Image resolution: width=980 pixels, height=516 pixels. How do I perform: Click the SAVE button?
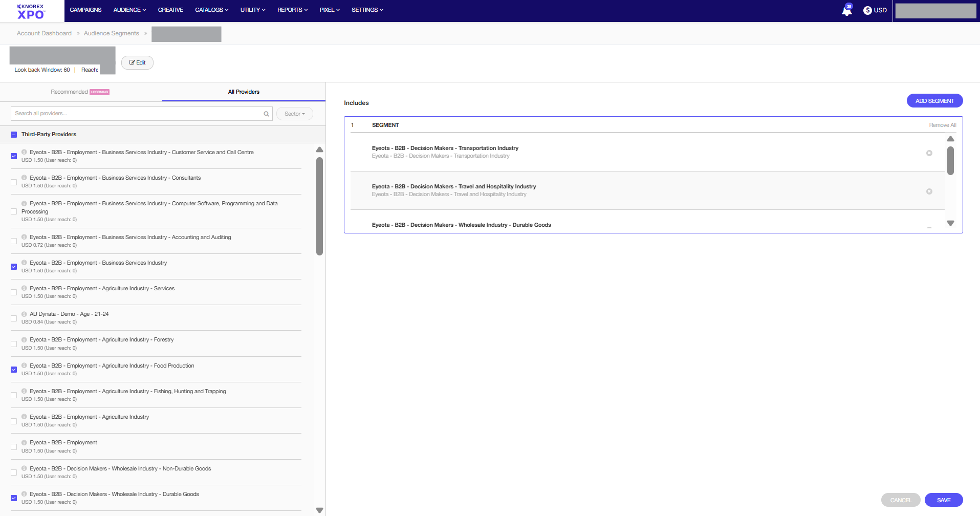coord(944,500)
